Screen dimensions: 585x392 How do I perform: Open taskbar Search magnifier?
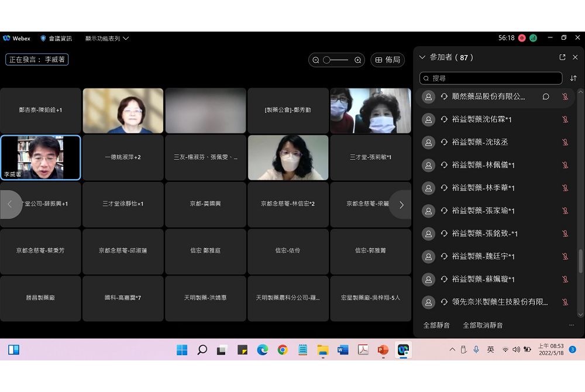tap(202, 350)
